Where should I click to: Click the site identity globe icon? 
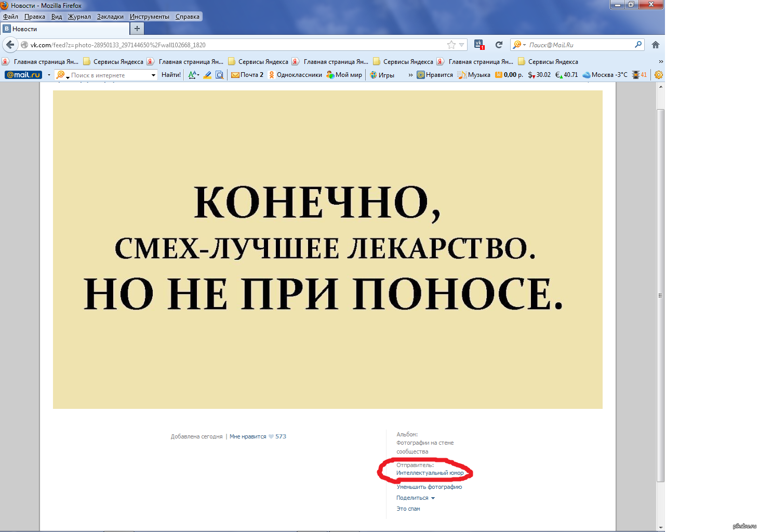coord(24,45)
